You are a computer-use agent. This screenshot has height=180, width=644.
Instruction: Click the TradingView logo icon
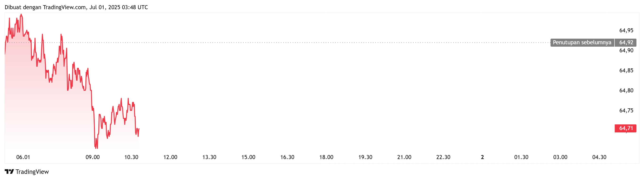[9, 172]
